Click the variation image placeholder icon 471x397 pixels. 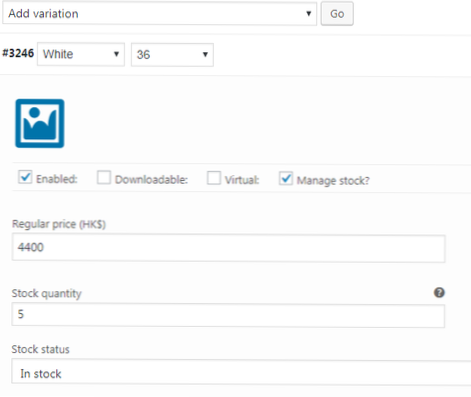(40, 123)
